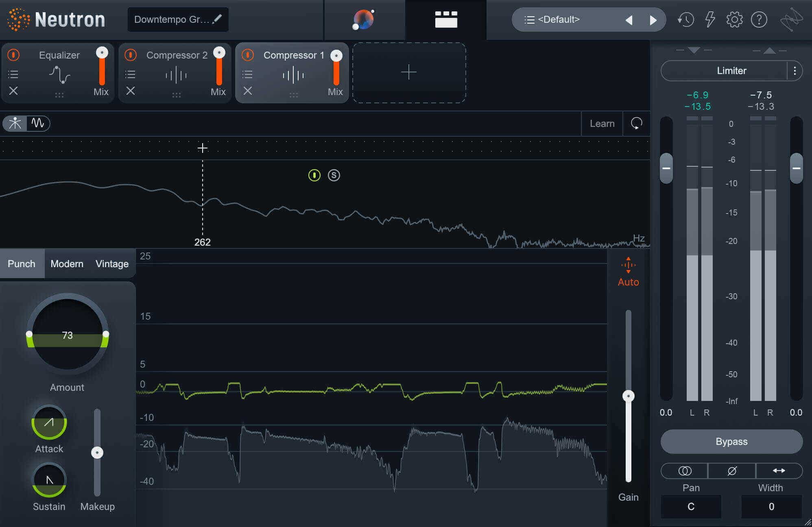Toggle zero latency lightning mode
The width and height of the screenshot is (812, 527).
coord(710,20)
